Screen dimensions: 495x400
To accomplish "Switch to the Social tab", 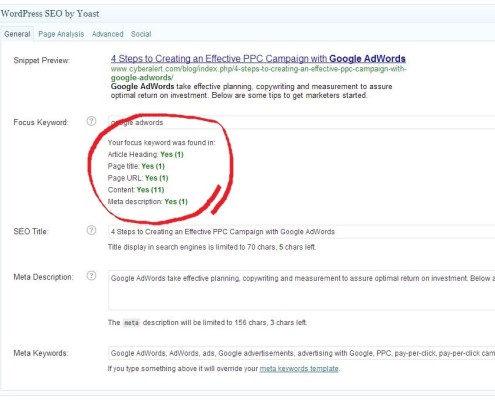I will point(141,34).
